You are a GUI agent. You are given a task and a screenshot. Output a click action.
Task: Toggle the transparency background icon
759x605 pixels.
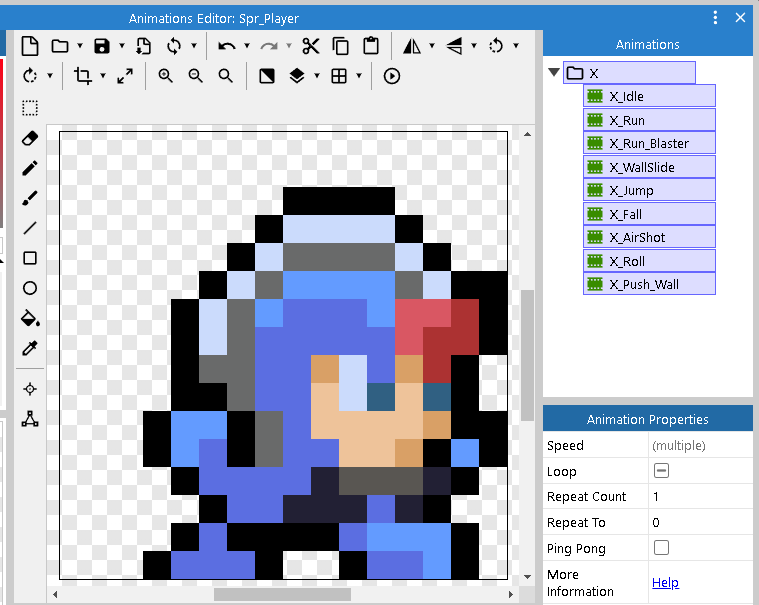click(x=267, y=76)
